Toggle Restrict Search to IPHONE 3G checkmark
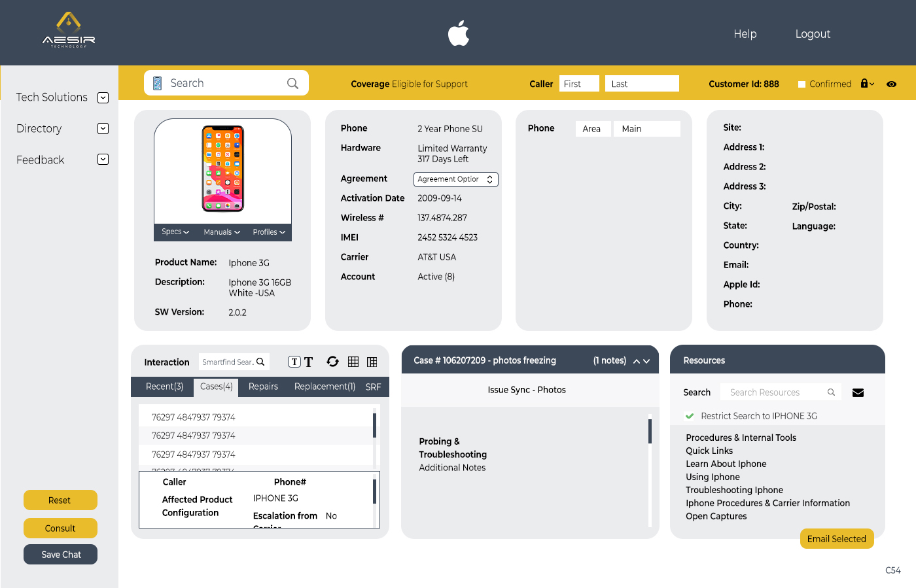Viewport: 916px width, 588px height. [x=690, y=416]
